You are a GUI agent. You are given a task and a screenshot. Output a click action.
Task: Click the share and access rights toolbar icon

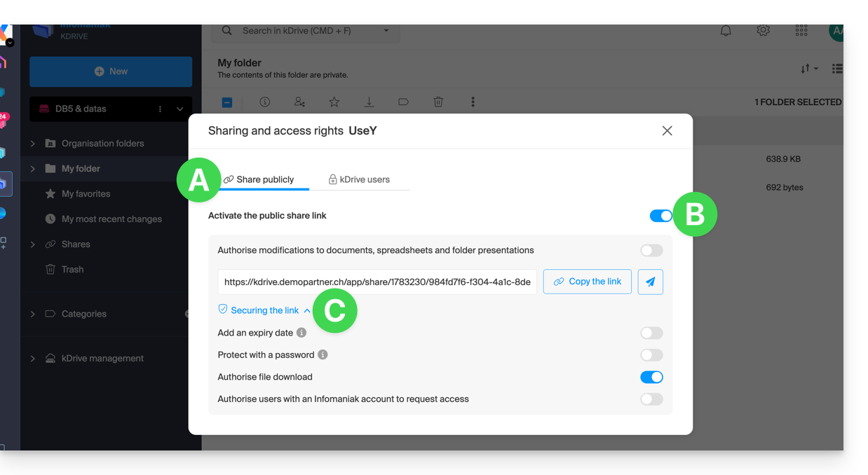tap(299, 102)
